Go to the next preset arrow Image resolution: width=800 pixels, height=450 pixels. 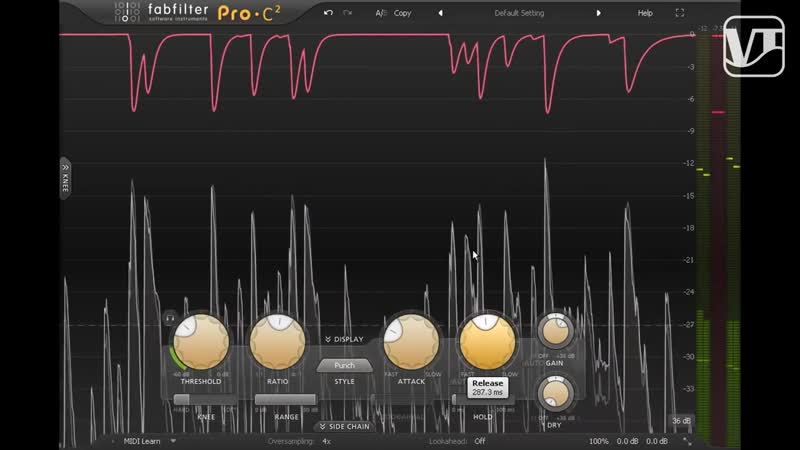pyautogui.click(x=599, y=13)
